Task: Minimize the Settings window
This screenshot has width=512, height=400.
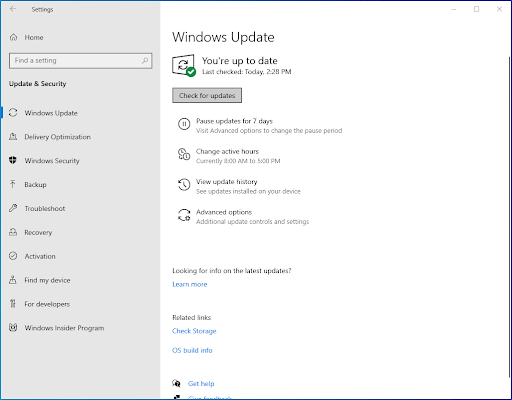Action: [454, 9]
